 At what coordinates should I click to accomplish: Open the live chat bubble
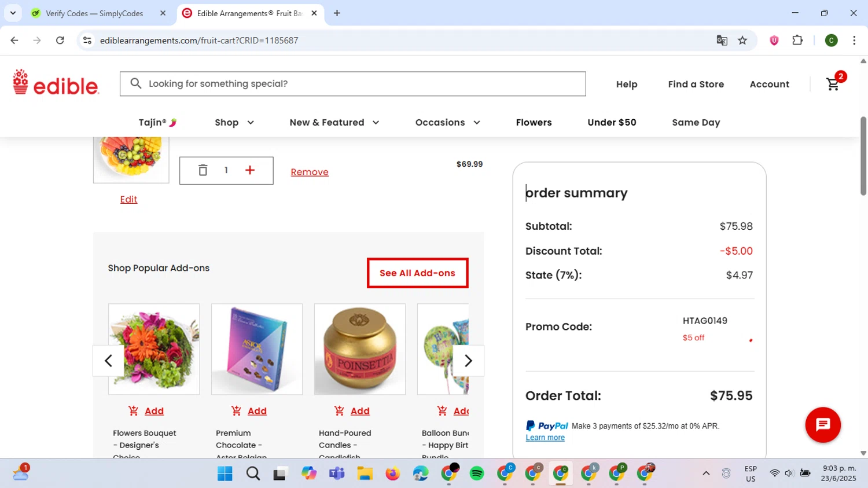click(x=823, y=425)
